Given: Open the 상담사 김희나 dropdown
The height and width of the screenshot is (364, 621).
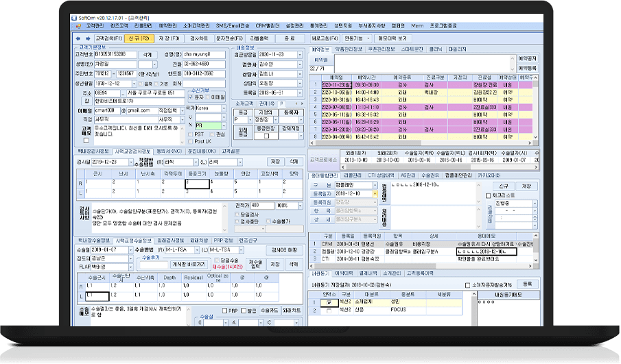Looking at the screenshot, I should tap(299, 74).
